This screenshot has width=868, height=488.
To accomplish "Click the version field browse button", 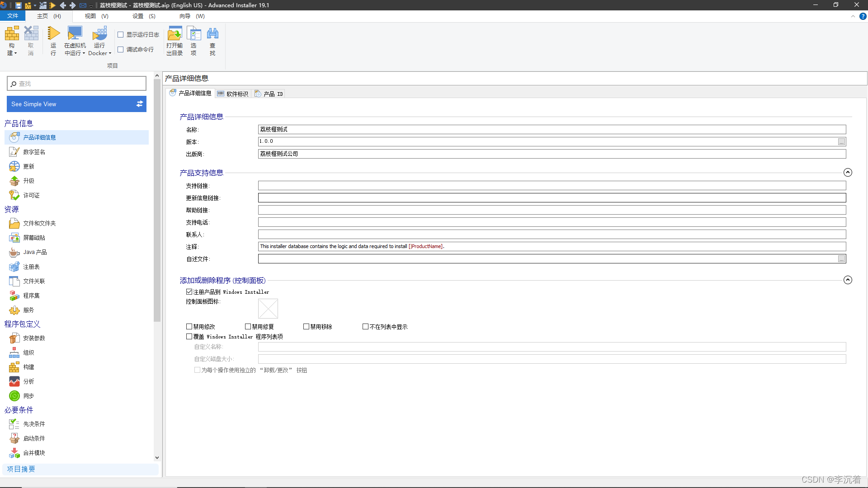I will tap(841, 142).
